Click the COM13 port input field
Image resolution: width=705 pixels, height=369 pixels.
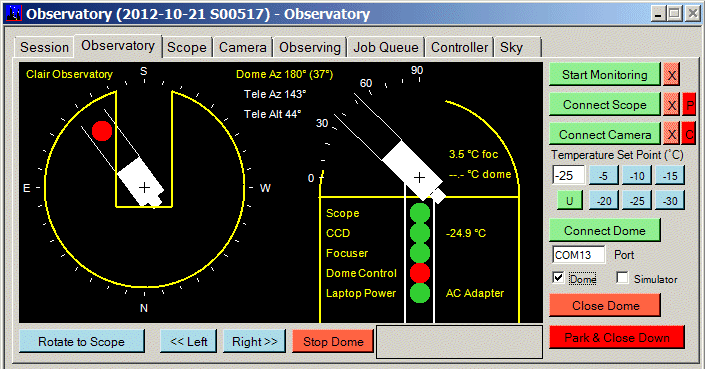579,255
